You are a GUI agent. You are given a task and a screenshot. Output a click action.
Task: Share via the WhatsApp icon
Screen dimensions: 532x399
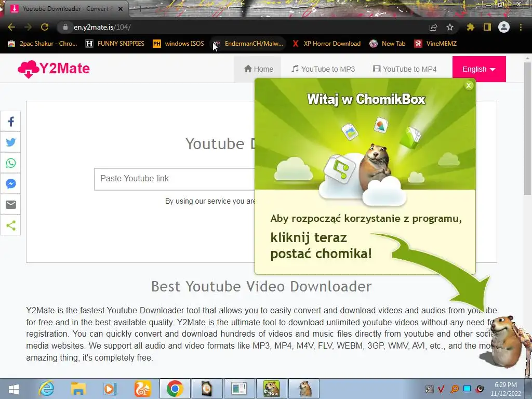[x=10, y=163]
